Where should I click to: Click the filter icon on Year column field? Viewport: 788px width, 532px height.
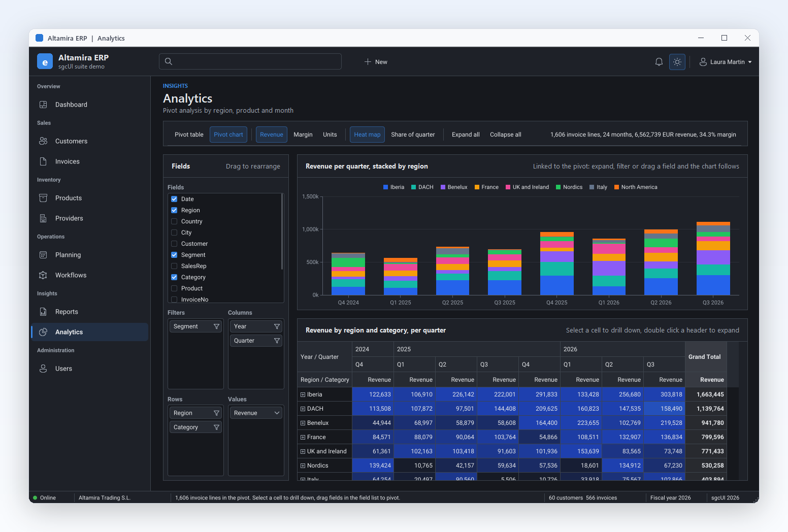point(277,326)
